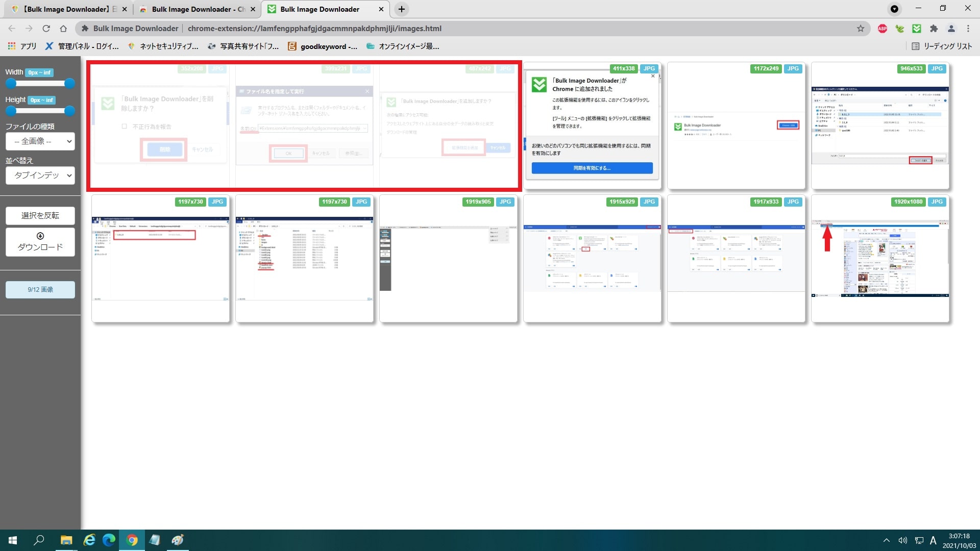Adjust the Width minimum slider handle
The height and width of the screenshot is (551, 980).
pyautogui.click(x=11, y=83)
